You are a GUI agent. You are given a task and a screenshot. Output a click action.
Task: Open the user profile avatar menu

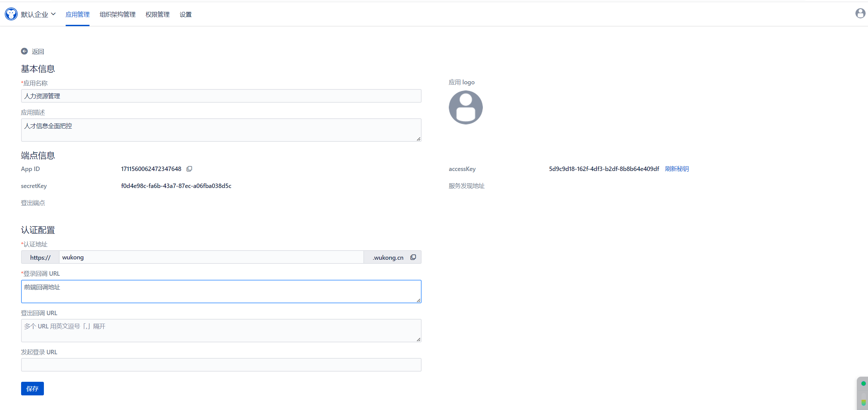click(860, 13)
